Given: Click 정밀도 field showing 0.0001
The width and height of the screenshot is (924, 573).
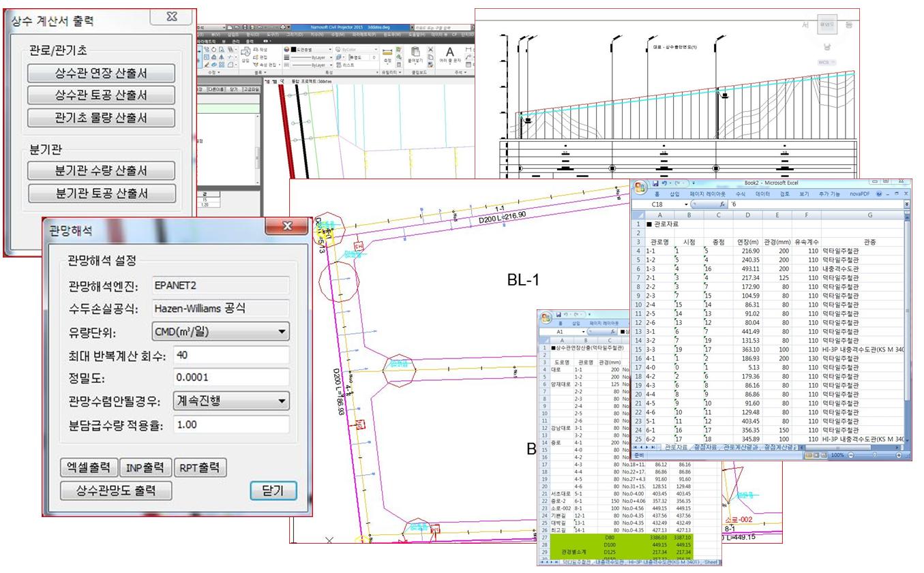Looking at the screenshot, I should coord(231,377).
